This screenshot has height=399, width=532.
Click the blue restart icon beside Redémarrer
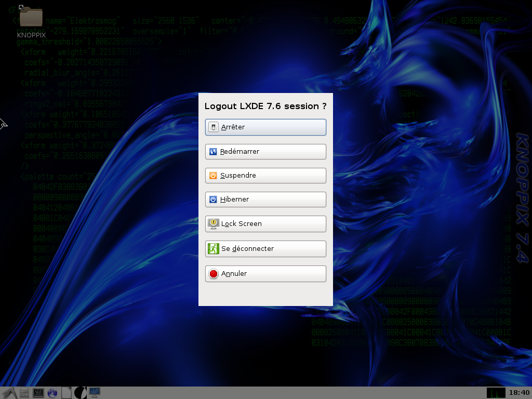[212, 152]
